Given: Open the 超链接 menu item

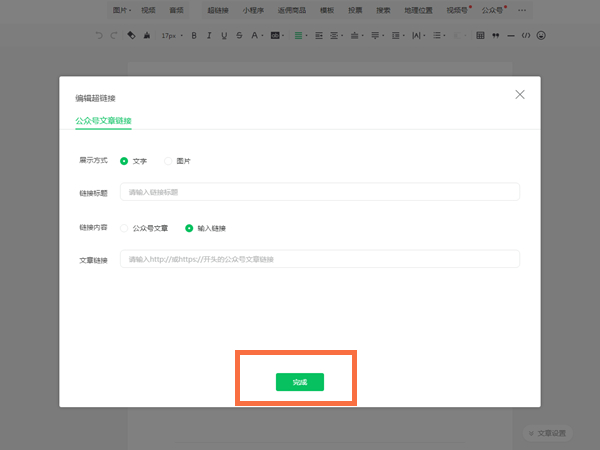Looking at the screenshot, I should click(x=217, y=9).
